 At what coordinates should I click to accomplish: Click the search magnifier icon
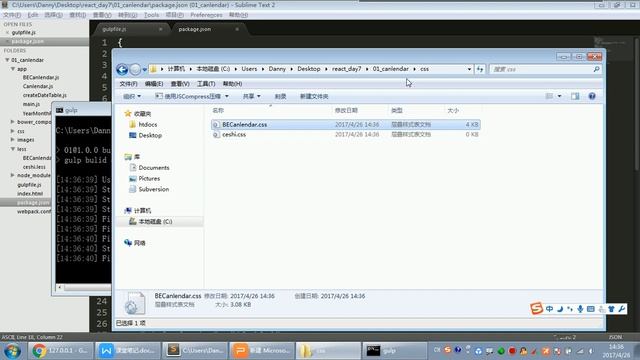coord(596,69)
